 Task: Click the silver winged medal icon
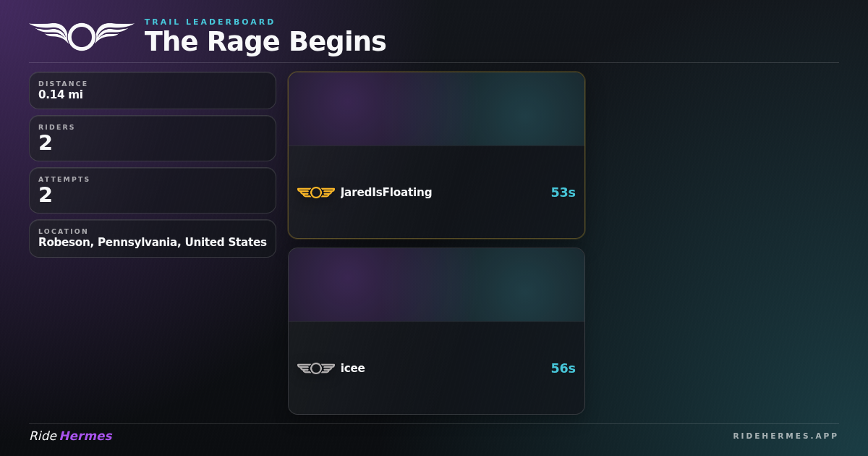(316, 368)
